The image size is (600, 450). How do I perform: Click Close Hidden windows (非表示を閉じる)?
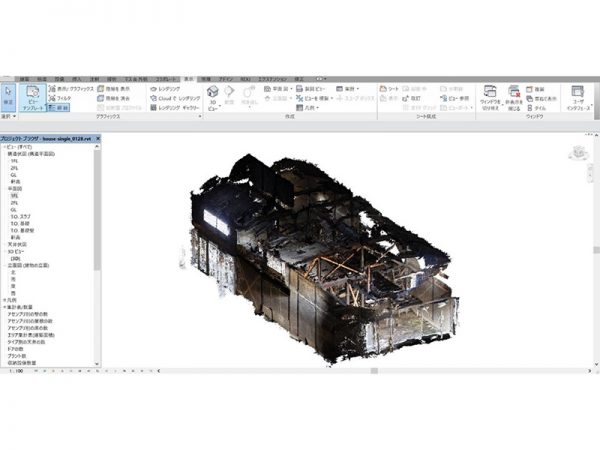click(x=514, y=98)
